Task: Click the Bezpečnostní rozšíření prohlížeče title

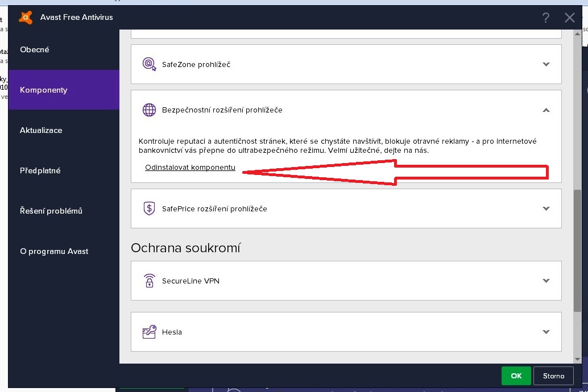Action: pyautogui.click(x=222, y=110)
